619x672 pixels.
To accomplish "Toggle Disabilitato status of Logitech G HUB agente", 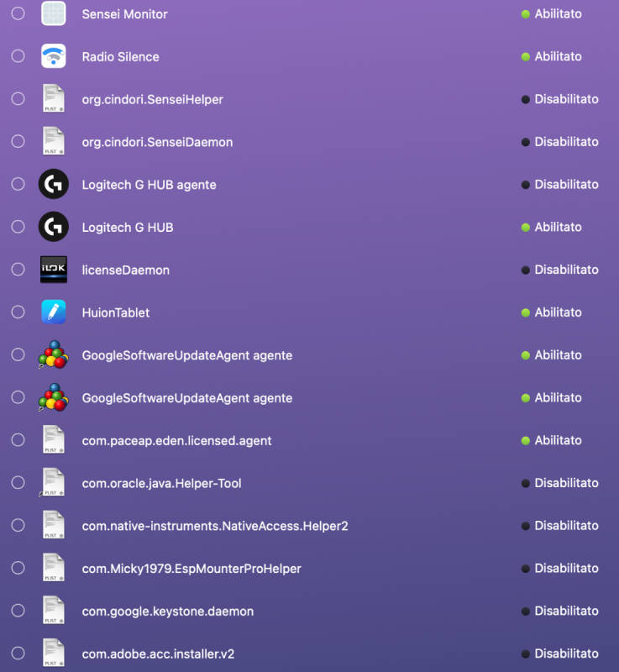I will (560, 184).
